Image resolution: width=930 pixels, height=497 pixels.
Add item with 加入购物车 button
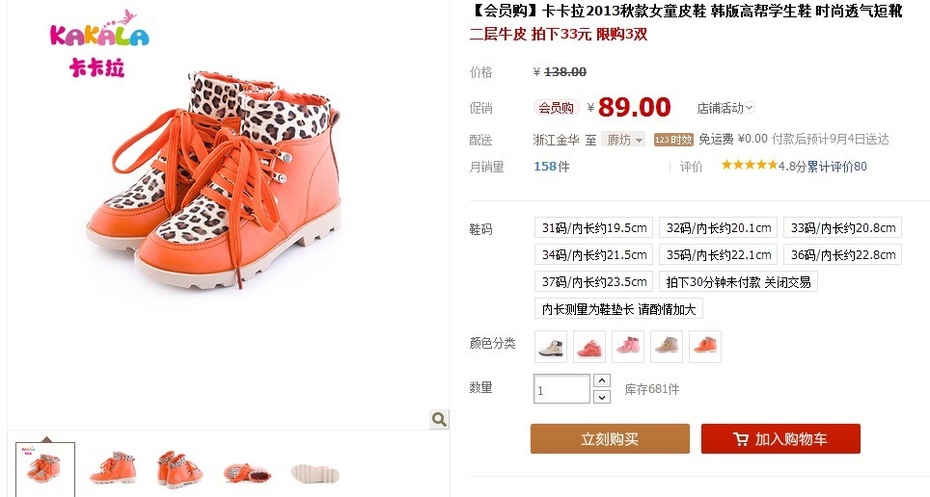click(x=781, y=439)
